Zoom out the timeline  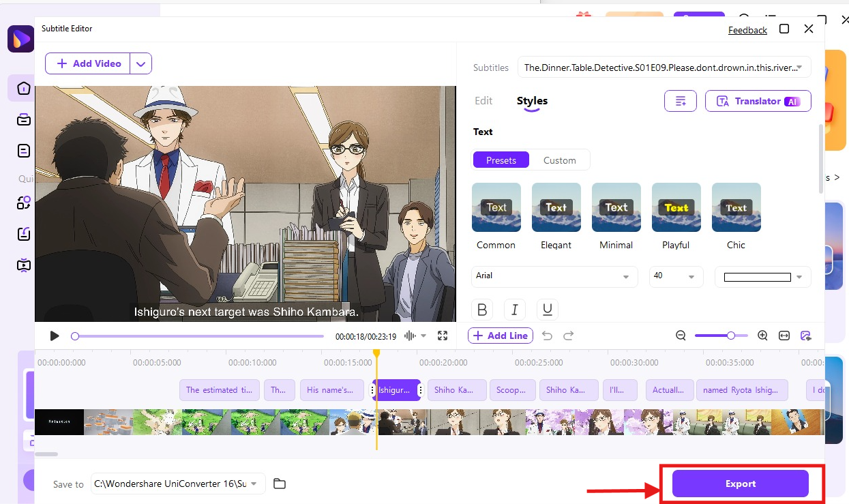click(x=681, y=336)
